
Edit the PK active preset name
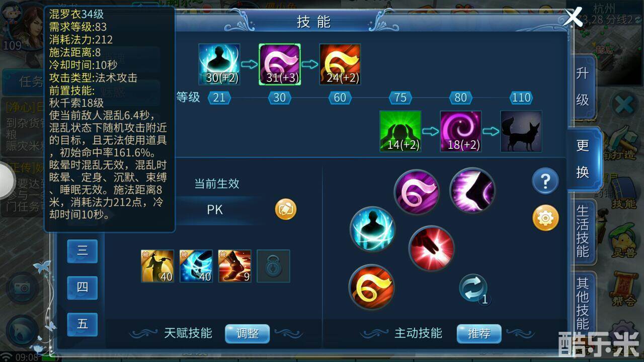click(x=286, y=209)
